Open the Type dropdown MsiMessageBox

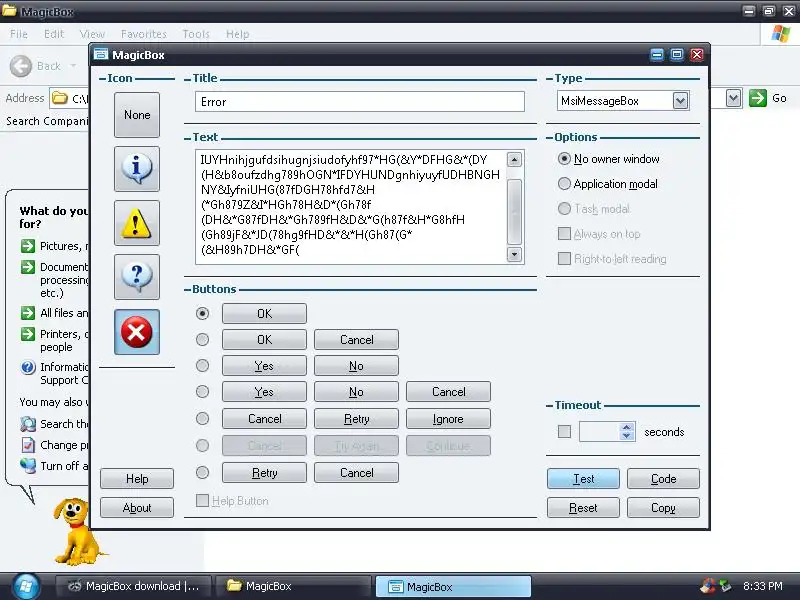click(680, 101)
